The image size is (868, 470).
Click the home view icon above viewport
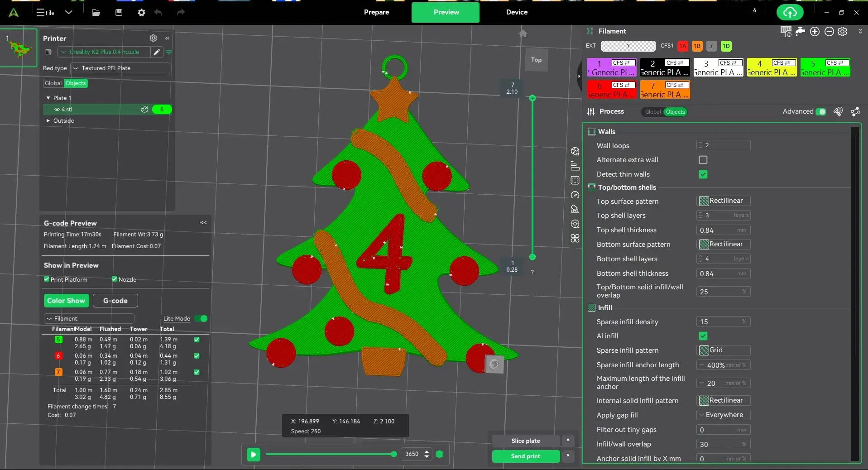click(523, 34)
